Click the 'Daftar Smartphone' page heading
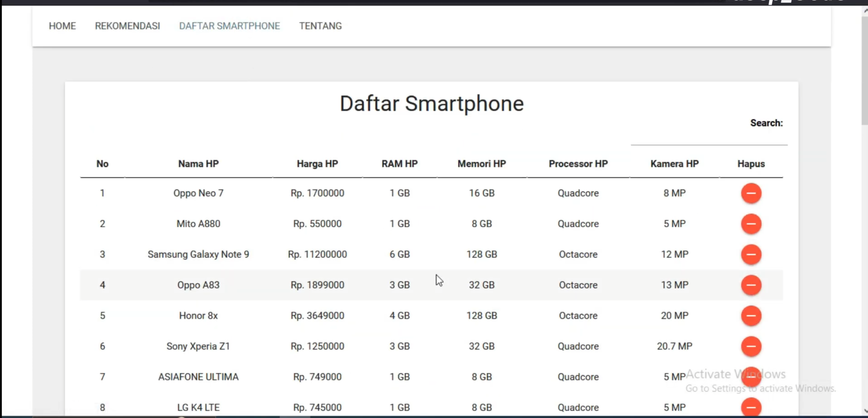 coord(432,104)
